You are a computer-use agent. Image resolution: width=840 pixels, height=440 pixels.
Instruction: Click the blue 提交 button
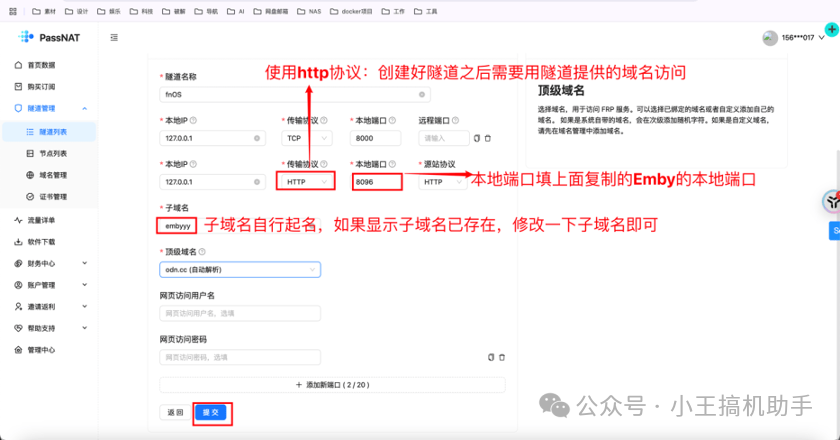[211, 412]
